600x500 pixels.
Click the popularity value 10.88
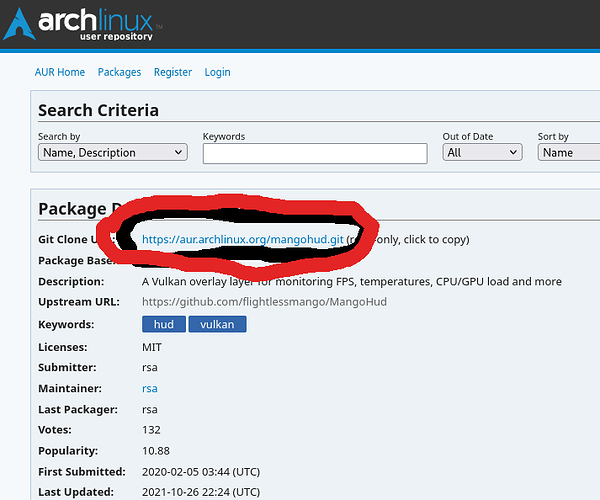tap(156, 451)
